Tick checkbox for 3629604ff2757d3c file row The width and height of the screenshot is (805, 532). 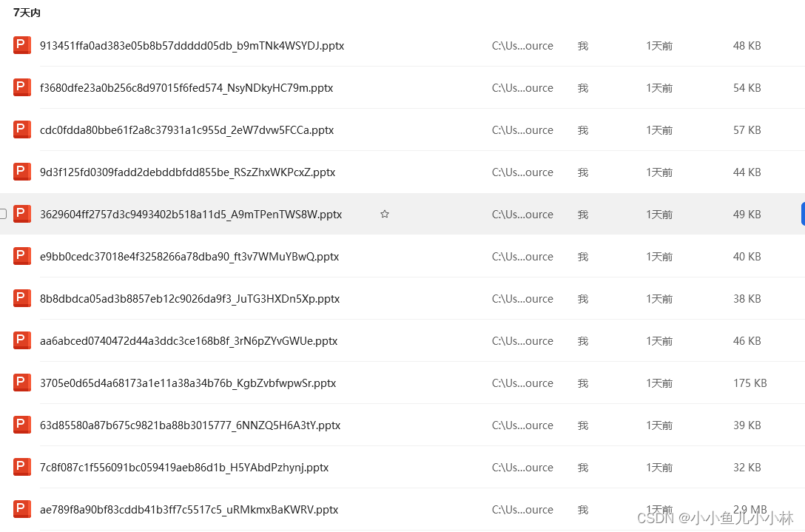(x=3, y=214)
